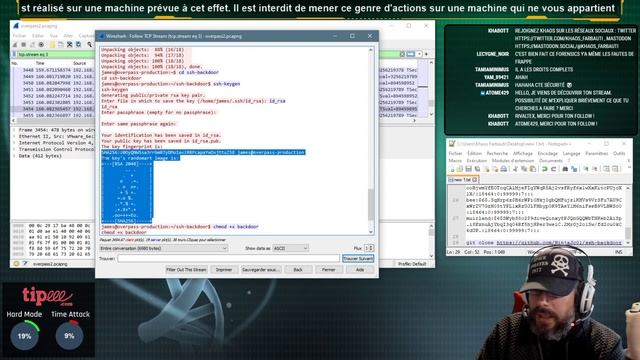
Task: Open Notepad++ Affichage menu
Action: [522, 153]
